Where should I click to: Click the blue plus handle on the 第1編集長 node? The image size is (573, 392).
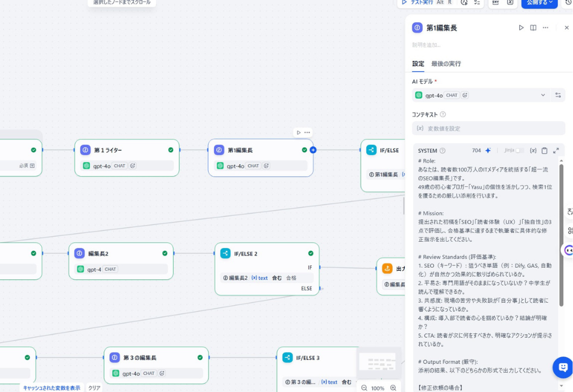[x=312, y=150]
